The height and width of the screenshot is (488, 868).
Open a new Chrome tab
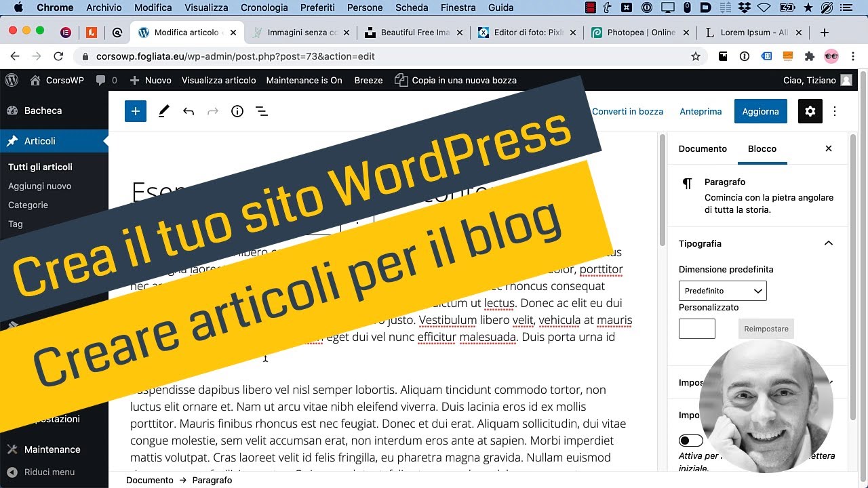825,33
